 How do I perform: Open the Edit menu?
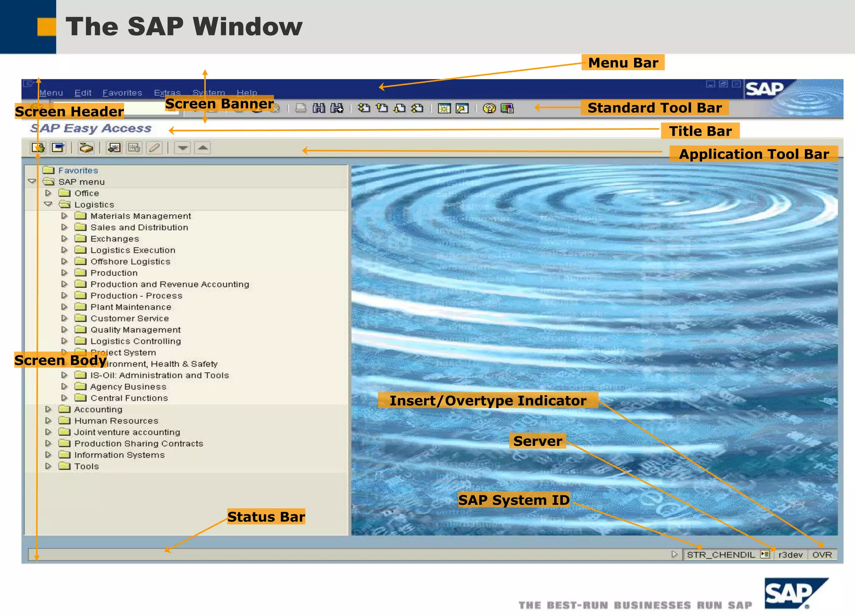[83, 93]
